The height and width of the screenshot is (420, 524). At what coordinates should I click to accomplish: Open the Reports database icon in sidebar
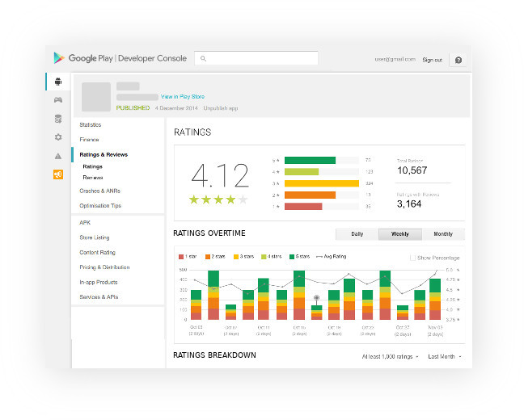click(x=58, y=119)
